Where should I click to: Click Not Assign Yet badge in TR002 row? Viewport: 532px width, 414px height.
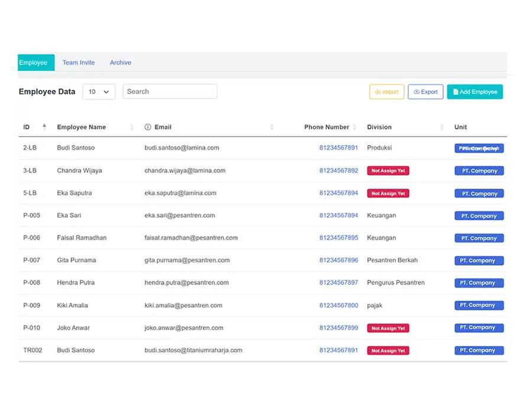388,351
